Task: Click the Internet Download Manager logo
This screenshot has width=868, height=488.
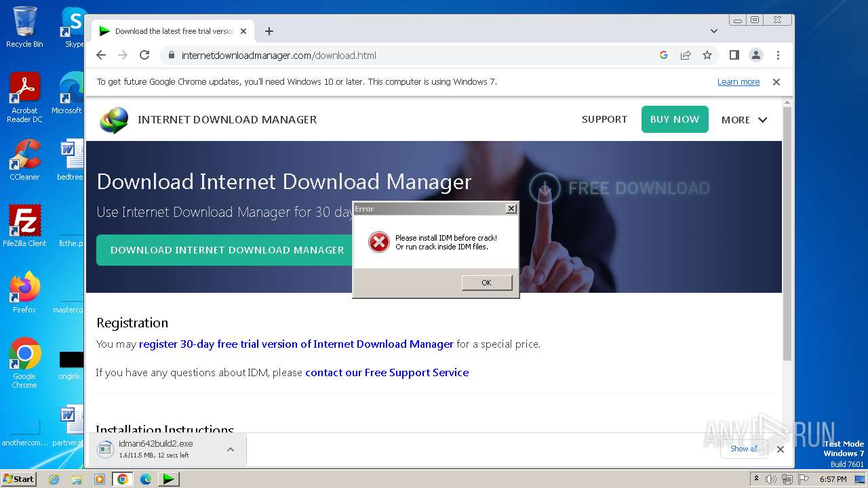Action: [x=113, y=120]
